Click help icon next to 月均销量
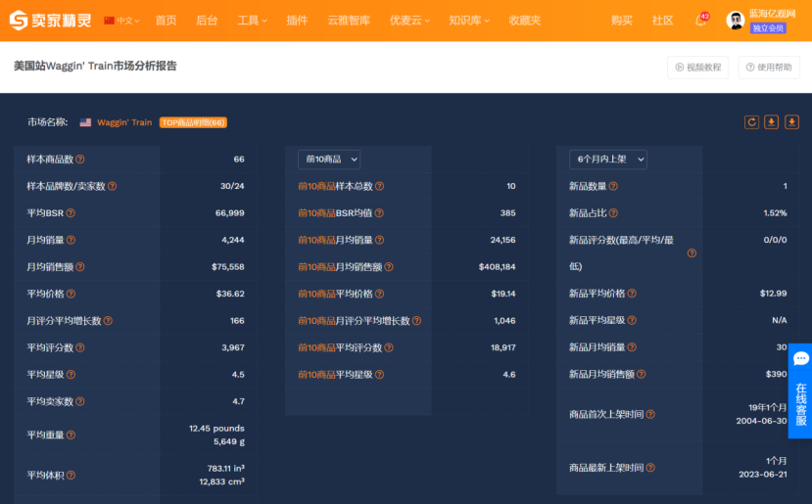Image resolution: width=812 pixels, height=504 pixels. (x=71, y=240)
